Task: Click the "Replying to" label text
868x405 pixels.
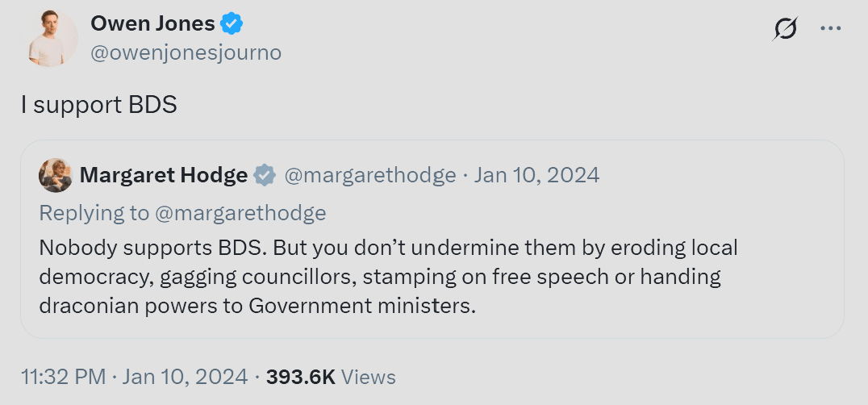Action: 94,213
